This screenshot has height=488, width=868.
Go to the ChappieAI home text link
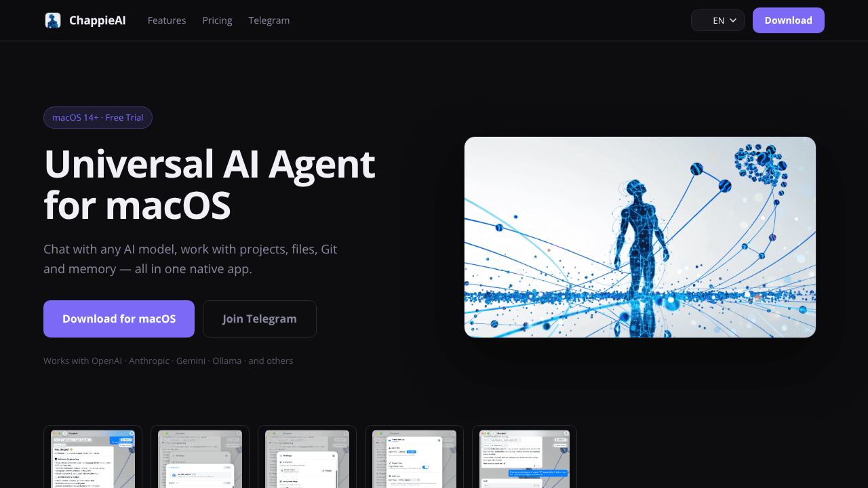(x=98, y=20)
